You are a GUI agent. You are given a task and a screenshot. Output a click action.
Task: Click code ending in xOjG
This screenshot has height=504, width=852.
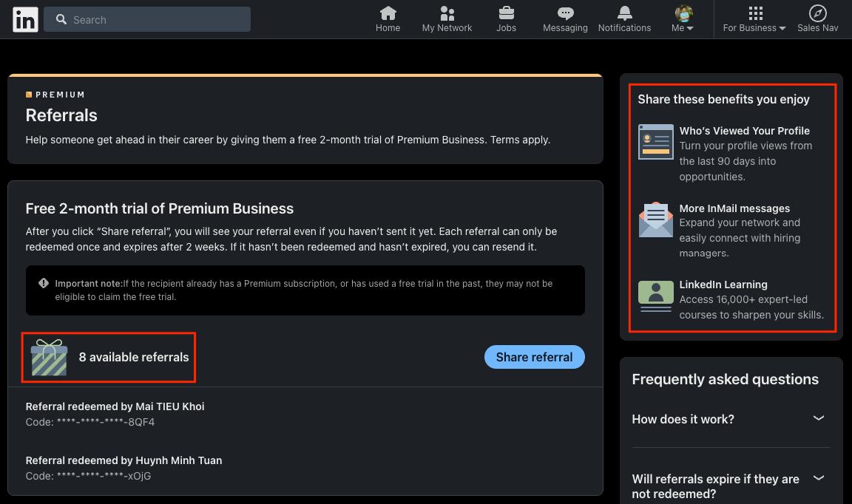point(88,476)
